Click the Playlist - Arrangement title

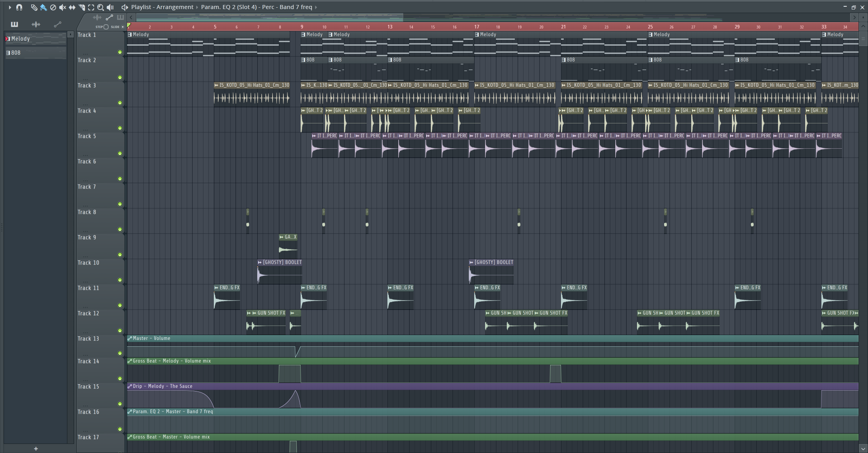click(162, 7)
